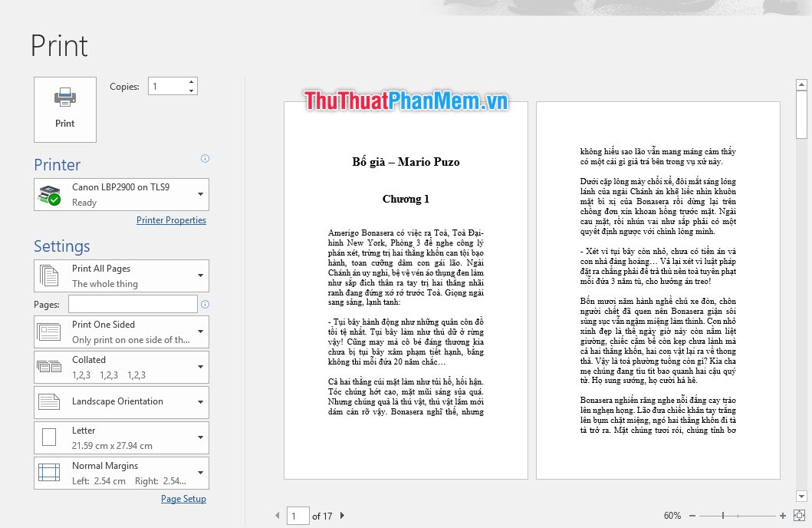
Task: Zoom in with the plus button
Action: coord(783,516)
